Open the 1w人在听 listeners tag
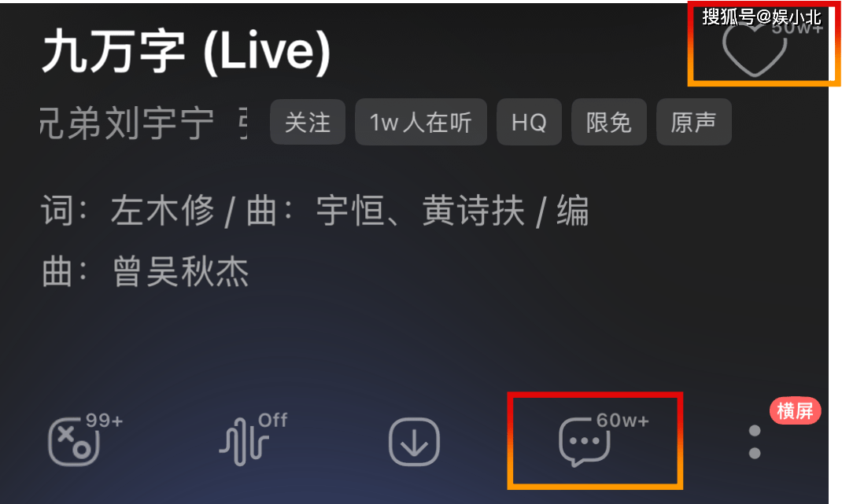The width and height of the screenshot is (842, 504). click(421, 123)
